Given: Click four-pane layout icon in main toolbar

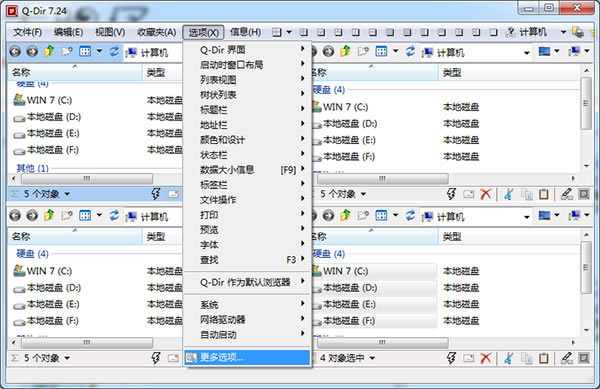Looking at the screenshot, I should coord(277,33).
